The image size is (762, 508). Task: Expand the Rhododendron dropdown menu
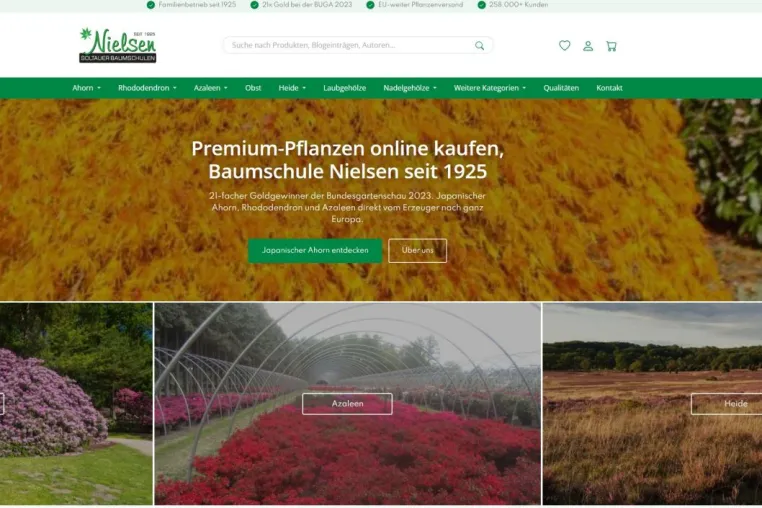pyautogui.click(x=147, y=88)
